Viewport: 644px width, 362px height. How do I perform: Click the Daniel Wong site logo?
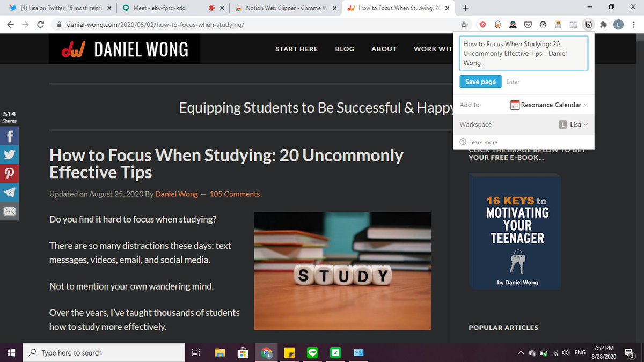tap(125, 49)
